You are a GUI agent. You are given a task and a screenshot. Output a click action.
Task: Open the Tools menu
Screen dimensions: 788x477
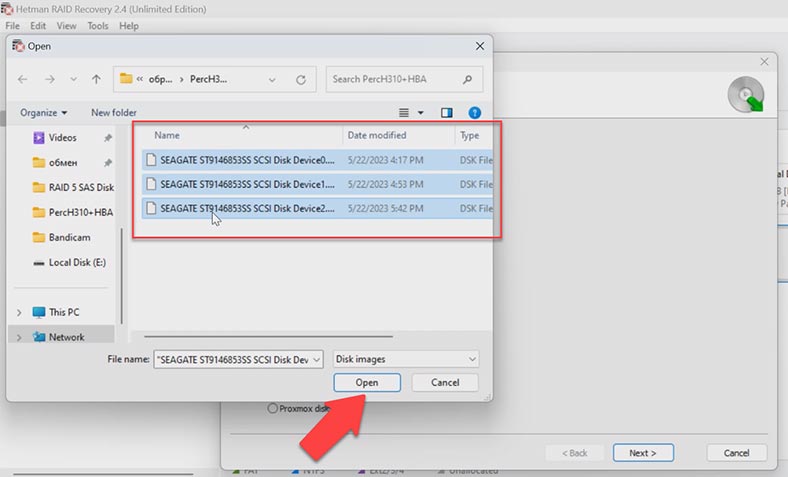coord(97,26)
